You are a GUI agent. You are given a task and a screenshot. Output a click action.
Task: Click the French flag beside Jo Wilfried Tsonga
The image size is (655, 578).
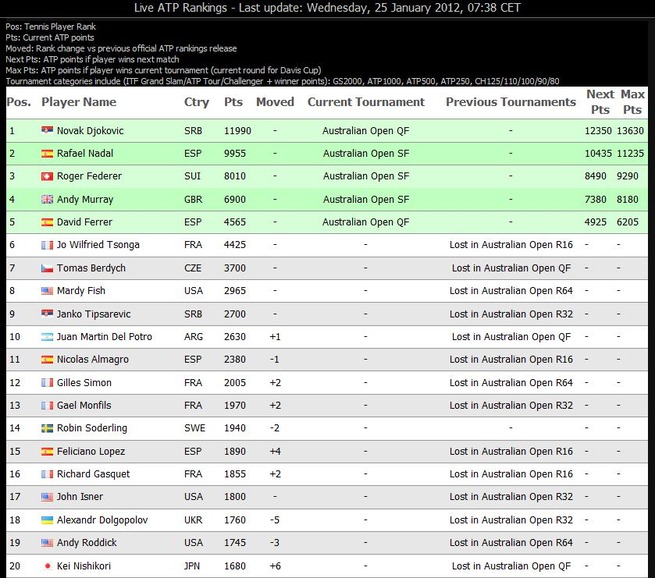(x=47, y=245)
